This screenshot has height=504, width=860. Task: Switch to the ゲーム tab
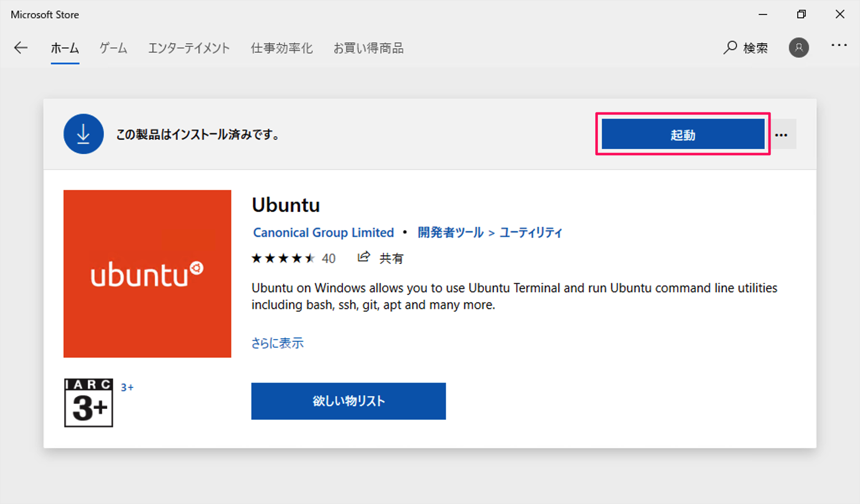[113, 48]
